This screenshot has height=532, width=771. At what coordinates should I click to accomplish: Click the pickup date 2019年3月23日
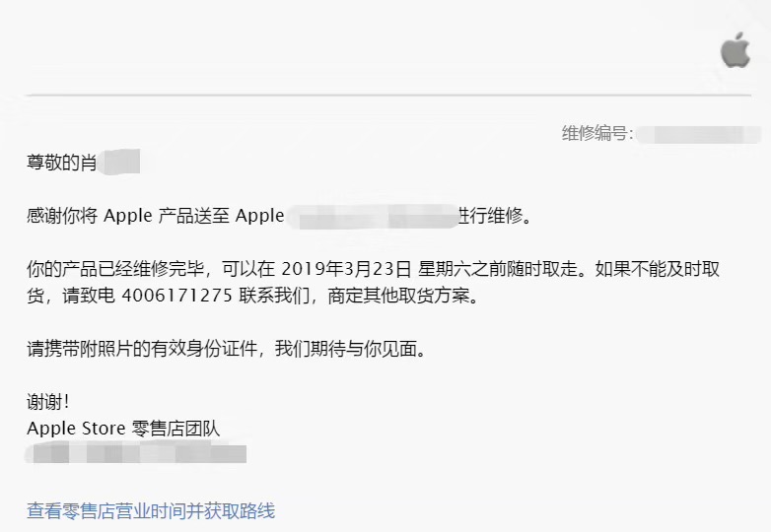[347, 269]
